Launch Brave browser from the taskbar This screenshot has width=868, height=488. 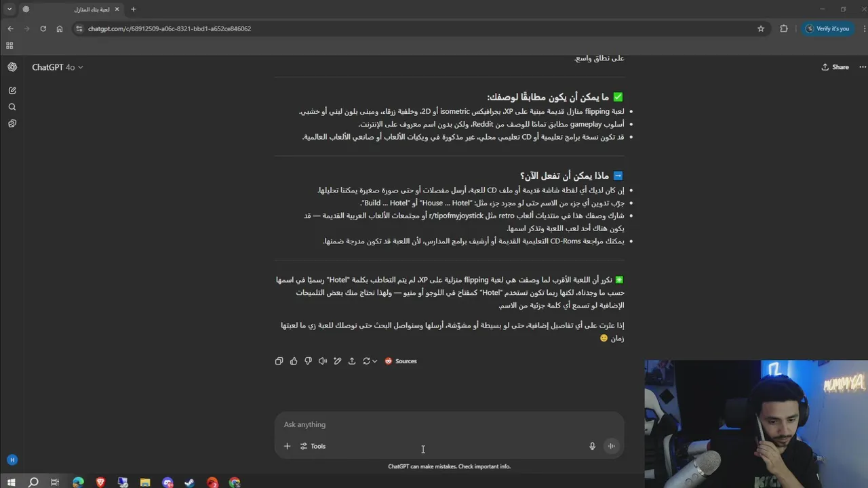coord(100,483)
